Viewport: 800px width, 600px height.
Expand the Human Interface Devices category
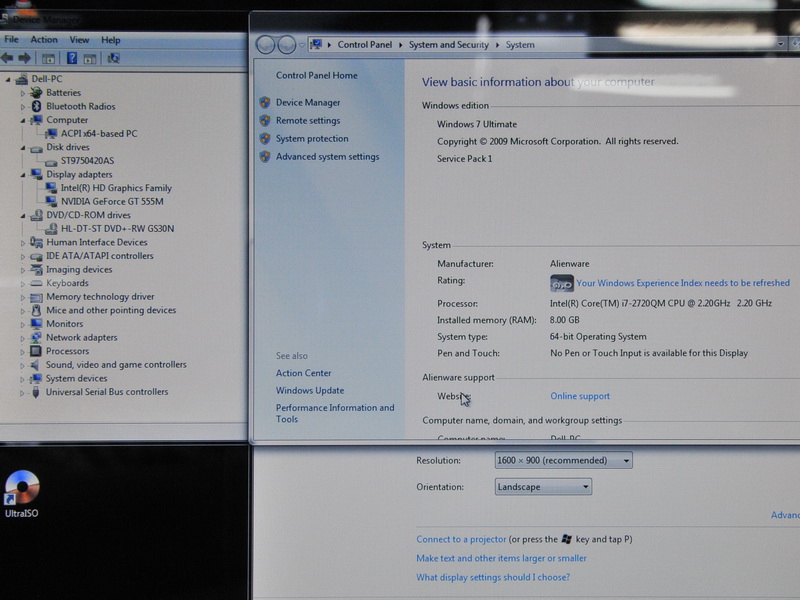pyautogui.click(x=22, y=243)
